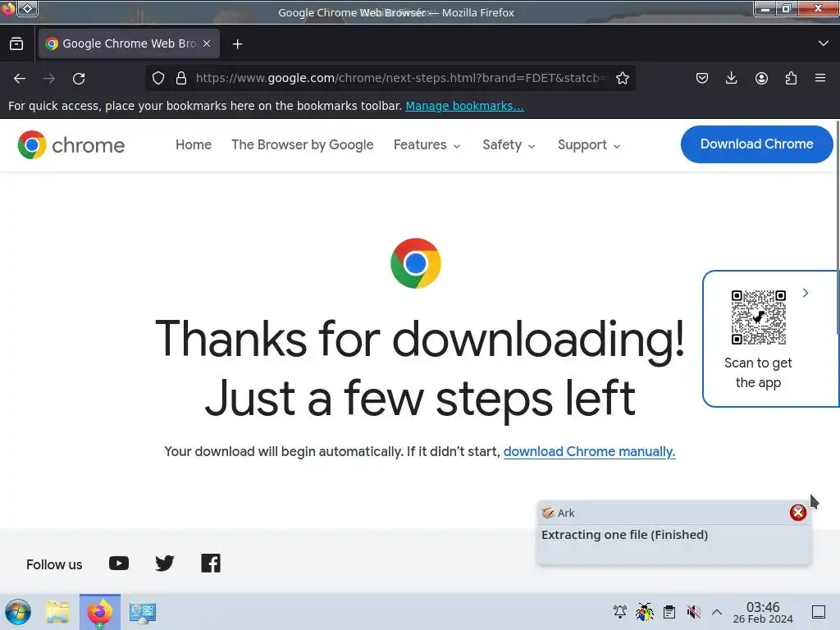Open the clipboard tray icon
Screen dimensions: 840x630
669,612
